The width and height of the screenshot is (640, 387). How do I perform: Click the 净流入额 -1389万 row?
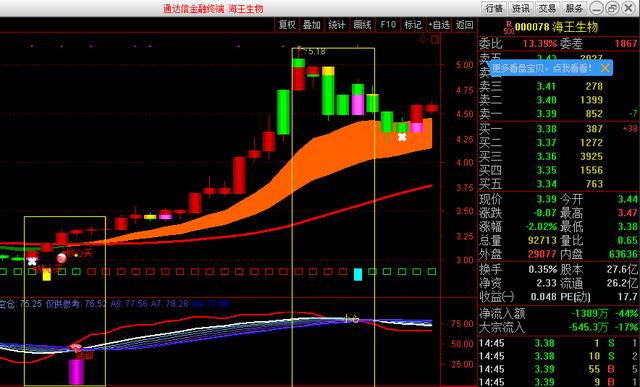pyautogui.click(x=558, y=314)
